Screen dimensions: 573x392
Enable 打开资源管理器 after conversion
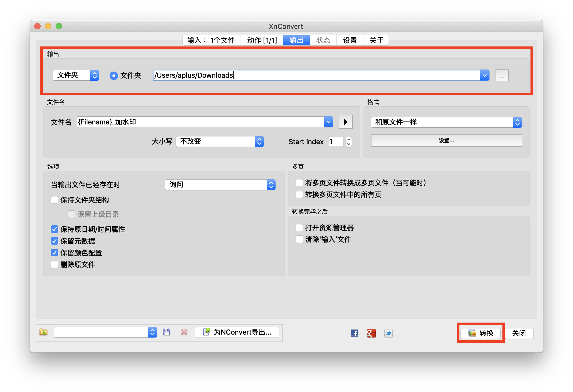[x=299, y=228]
